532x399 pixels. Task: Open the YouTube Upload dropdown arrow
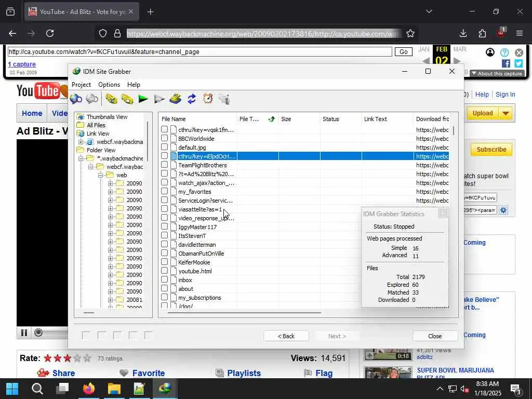tap(506, 113)
